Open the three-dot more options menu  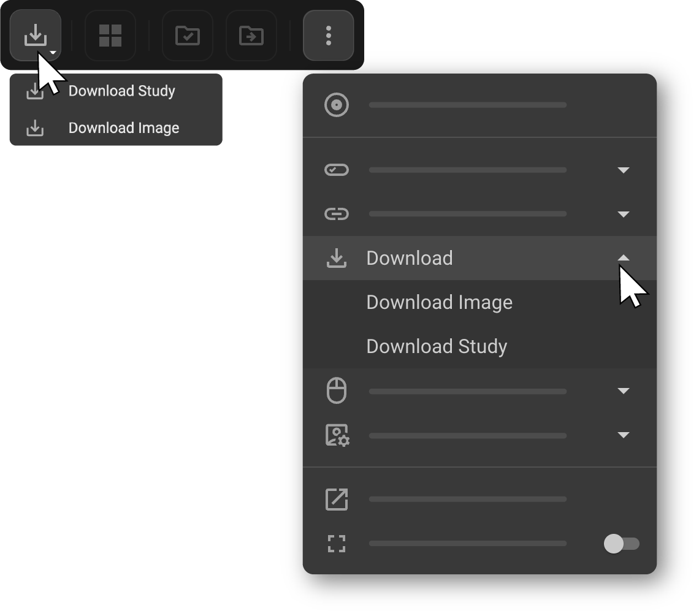(x=329, y=36)
